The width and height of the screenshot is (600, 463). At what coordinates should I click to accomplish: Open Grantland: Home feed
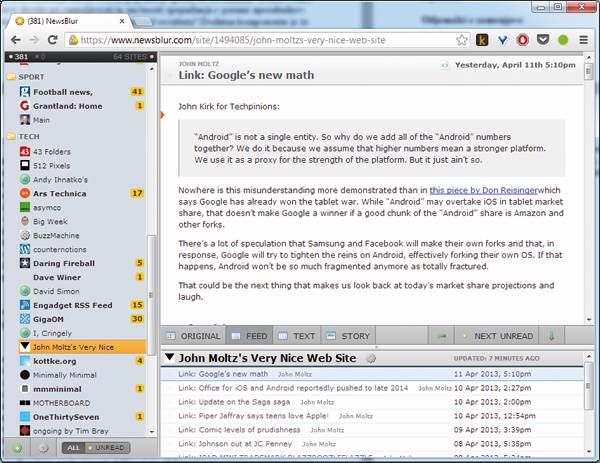coord(82,106)
